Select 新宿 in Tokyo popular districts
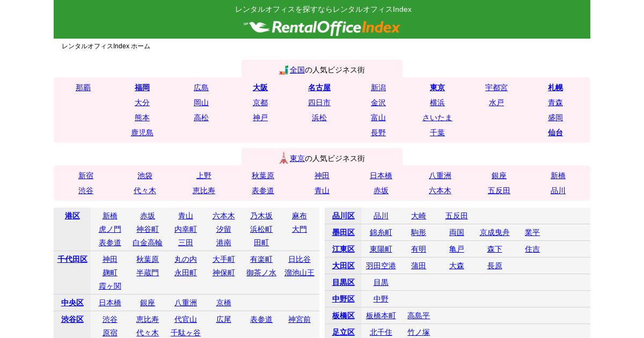Image resolution: width=644 pixels, height=338 pixels. 86,175
